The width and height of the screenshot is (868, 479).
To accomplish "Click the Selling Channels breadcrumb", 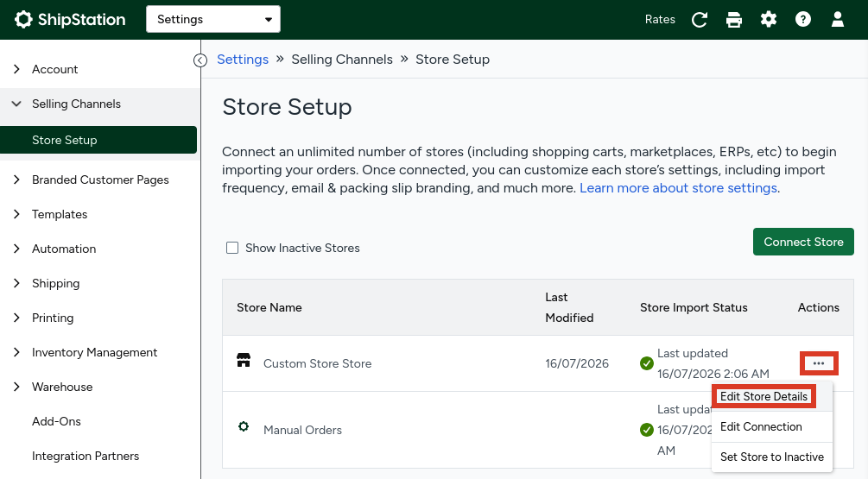I will 342,60.
